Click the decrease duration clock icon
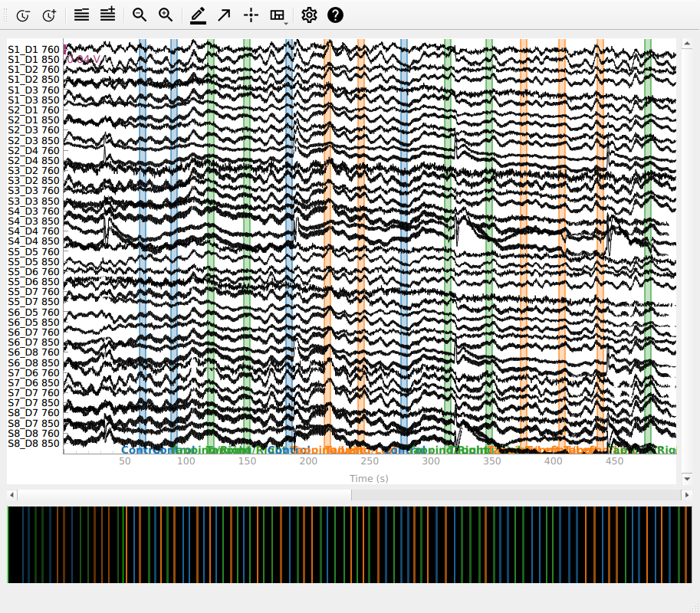 [x=23, y=15]
